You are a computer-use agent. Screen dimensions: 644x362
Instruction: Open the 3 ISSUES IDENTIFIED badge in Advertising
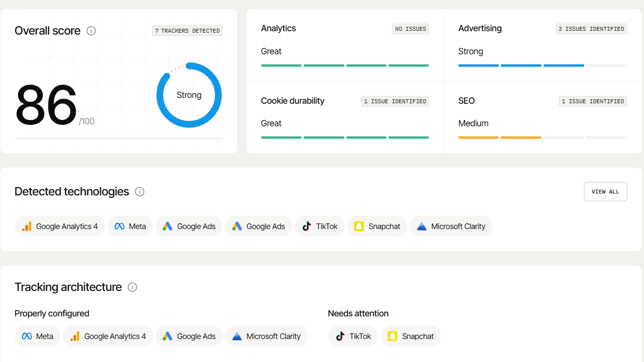click(591, 29)
